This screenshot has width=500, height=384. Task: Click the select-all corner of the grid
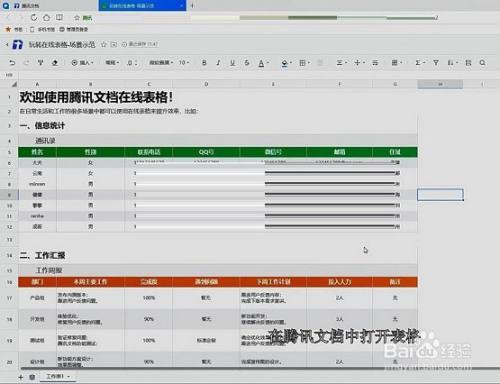[x=14, y=84]
